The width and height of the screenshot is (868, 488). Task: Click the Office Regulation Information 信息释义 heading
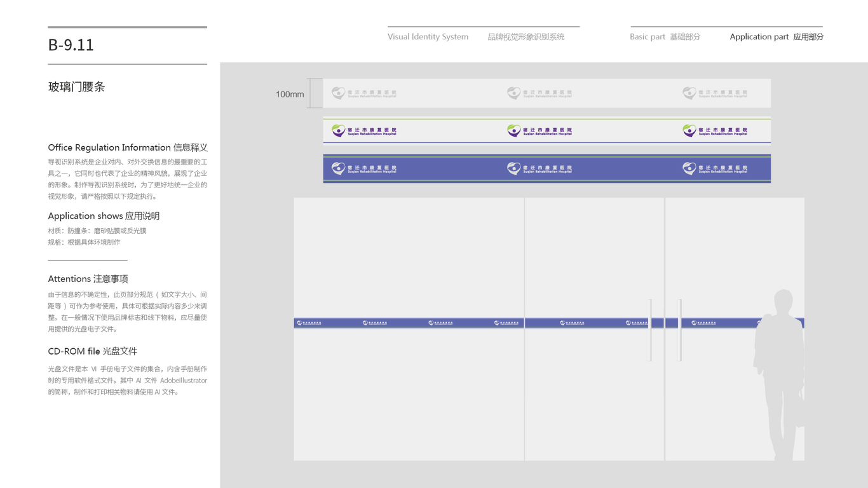coord(128,147)
